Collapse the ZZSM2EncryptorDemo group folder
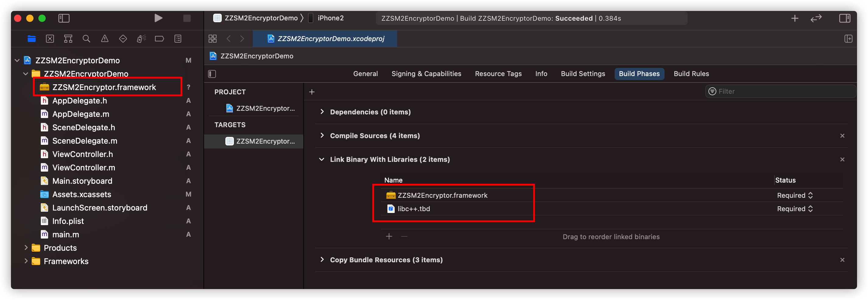Image resolution: width=868 pixels, height=300 pixels. coord(26,74)
